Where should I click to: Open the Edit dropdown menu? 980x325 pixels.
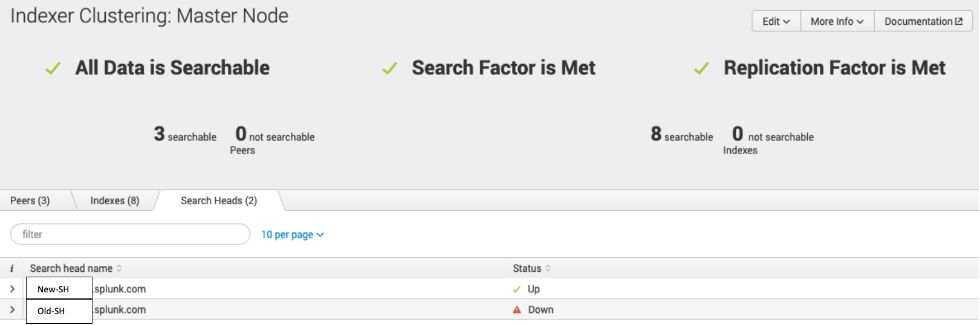(776, 21)
